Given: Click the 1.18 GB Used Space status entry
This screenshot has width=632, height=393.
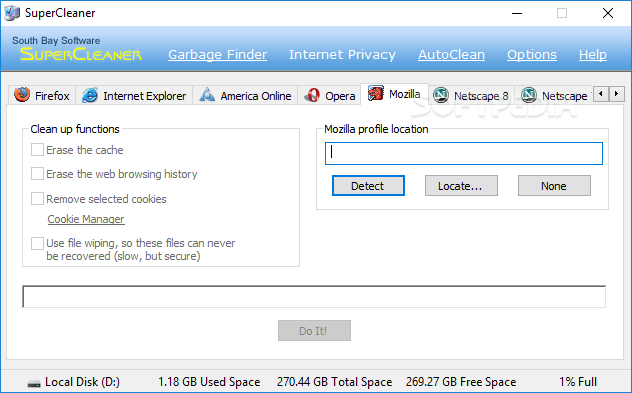Looking at the screenshot, I should 209,382.
